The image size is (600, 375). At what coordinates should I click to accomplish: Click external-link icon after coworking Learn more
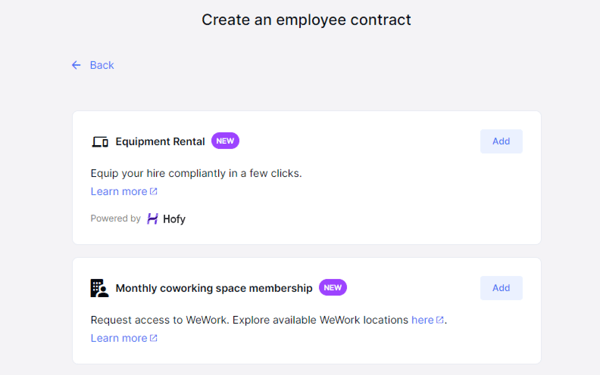(x=153, y=338)
